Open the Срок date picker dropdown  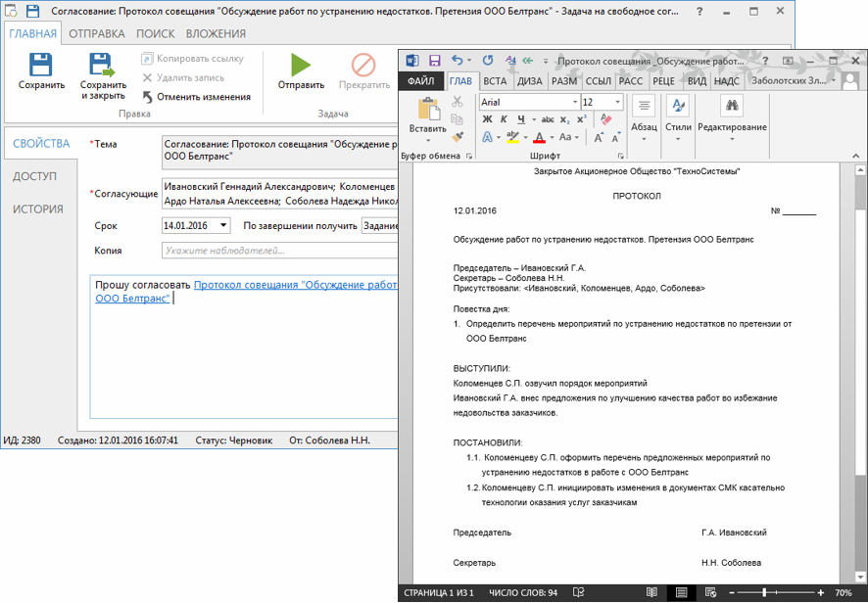[224, 226]
